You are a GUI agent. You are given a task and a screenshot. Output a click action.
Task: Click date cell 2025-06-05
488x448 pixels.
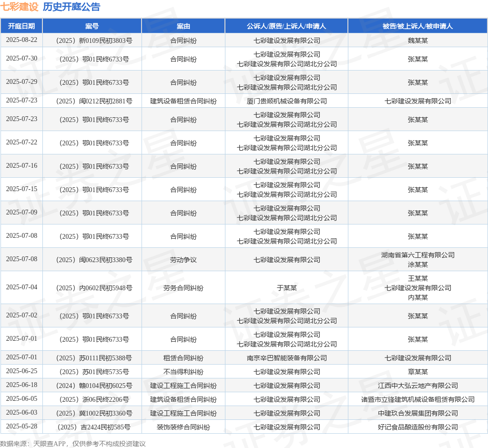pos(21,398)
